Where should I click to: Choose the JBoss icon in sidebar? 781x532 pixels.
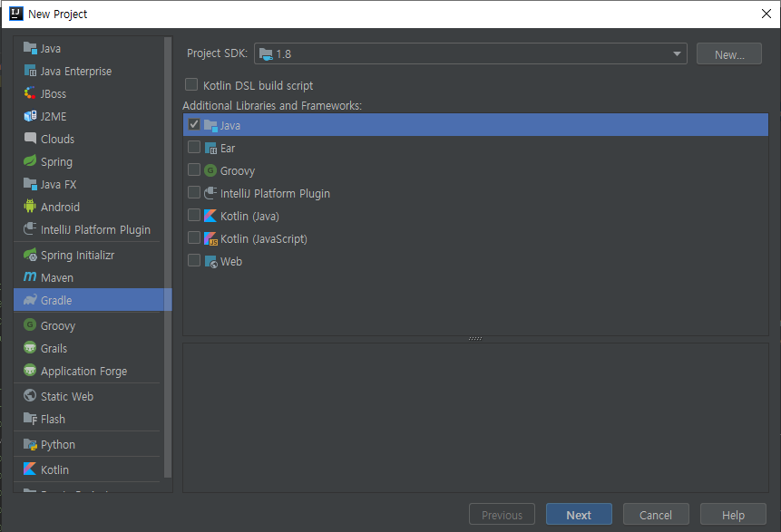(30, 93)
